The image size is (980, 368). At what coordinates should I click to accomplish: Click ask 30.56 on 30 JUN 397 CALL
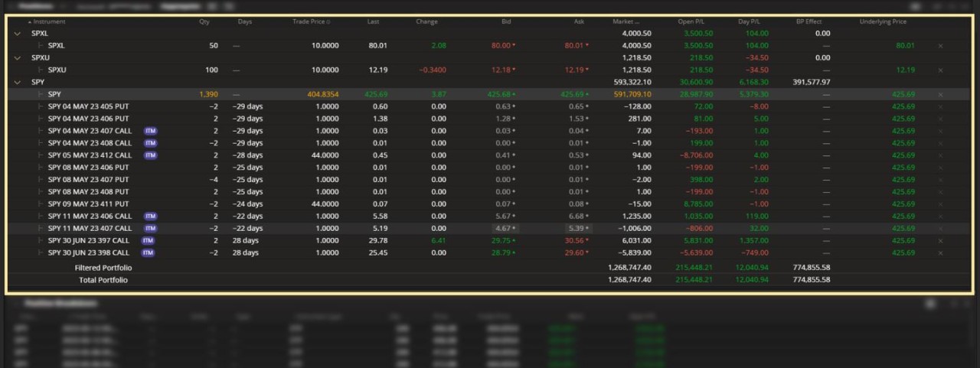click(573, 241)
